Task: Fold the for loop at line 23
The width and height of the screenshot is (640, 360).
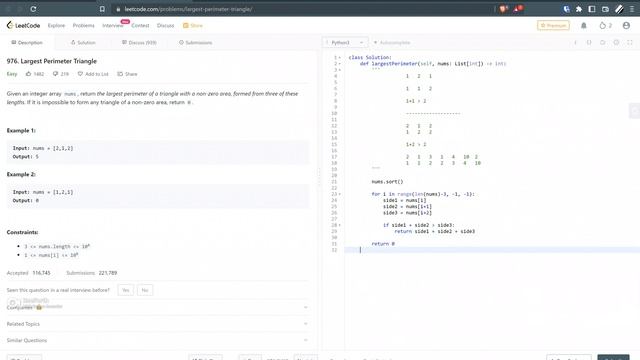Action: pos(340,194)
